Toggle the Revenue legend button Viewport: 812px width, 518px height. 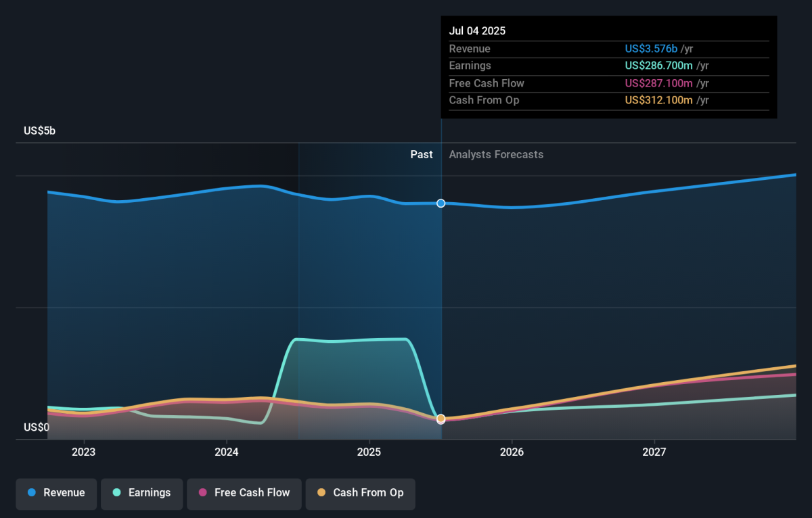[x=57, y=493]
